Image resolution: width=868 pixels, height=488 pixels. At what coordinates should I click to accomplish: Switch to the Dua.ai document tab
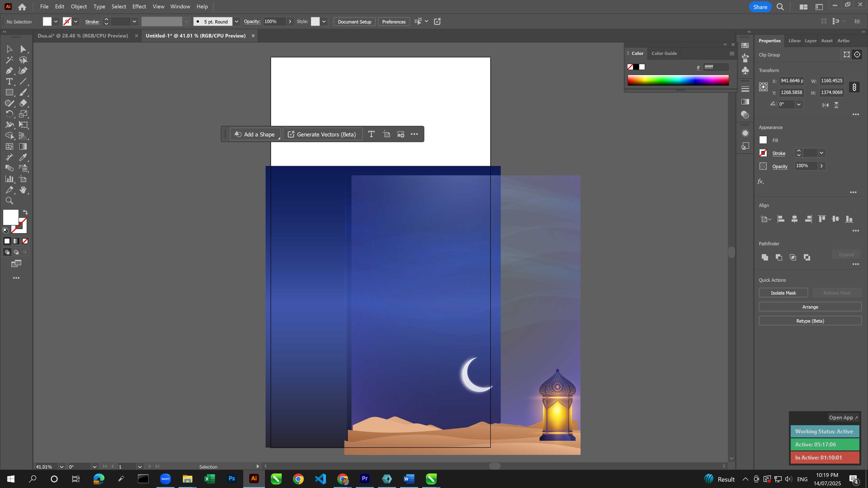[83, 36]
